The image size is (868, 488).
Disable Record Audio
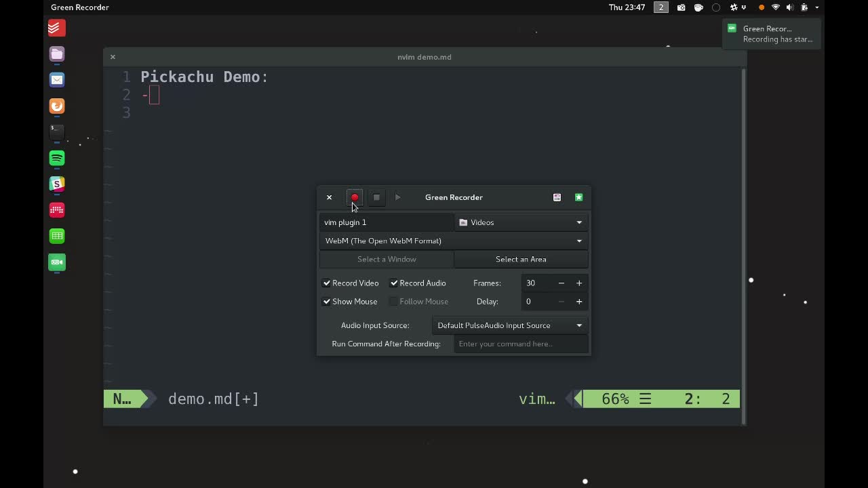[394, 283]
